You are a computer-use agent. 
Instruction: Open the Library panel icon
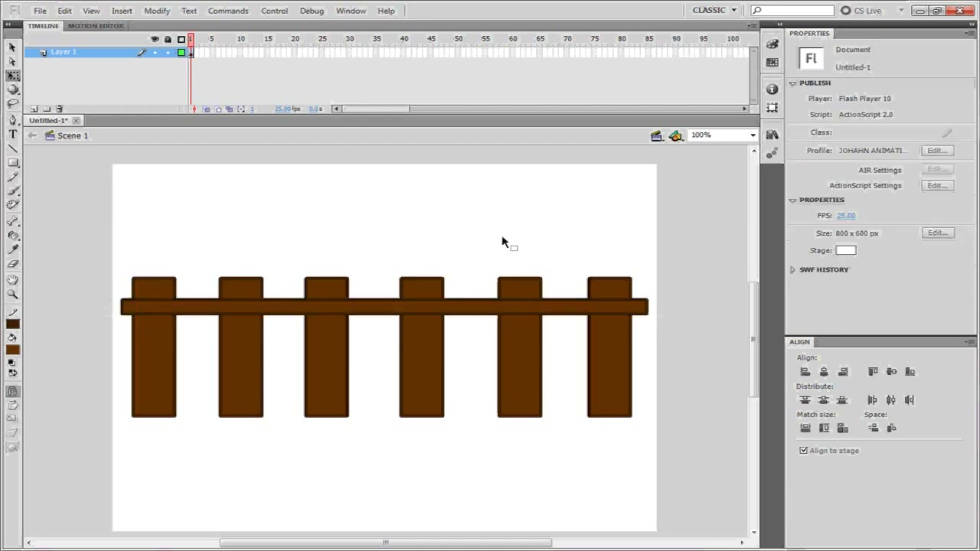tap(772, 135)
